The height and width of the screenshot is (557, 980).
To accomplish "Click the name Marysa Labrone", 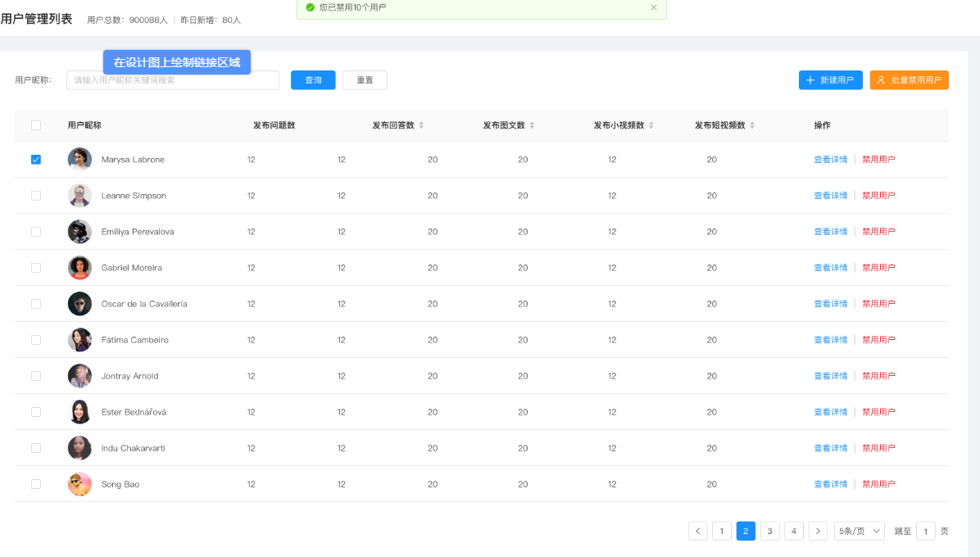I will [133, 159].
